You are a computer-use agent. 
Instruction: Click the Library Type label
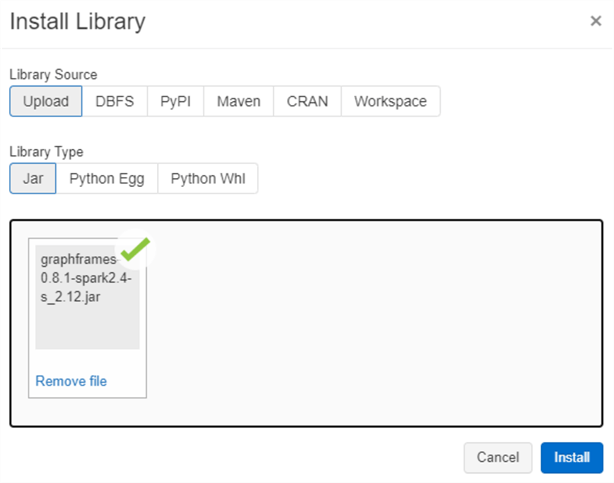pos(46,152)
